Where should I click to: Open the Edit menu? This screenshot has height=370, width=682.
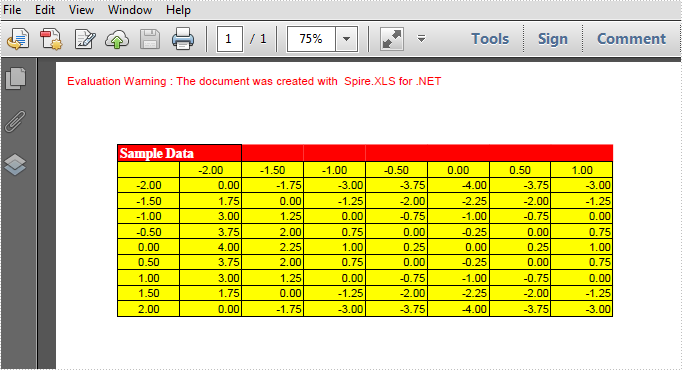[x=45, y=10]
